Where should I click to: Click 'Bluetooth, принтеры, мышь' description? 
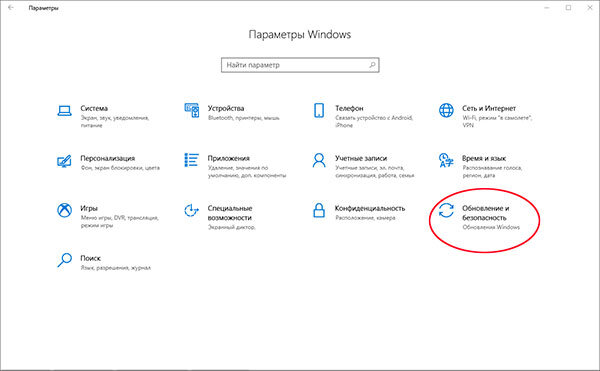click(243, 118)
